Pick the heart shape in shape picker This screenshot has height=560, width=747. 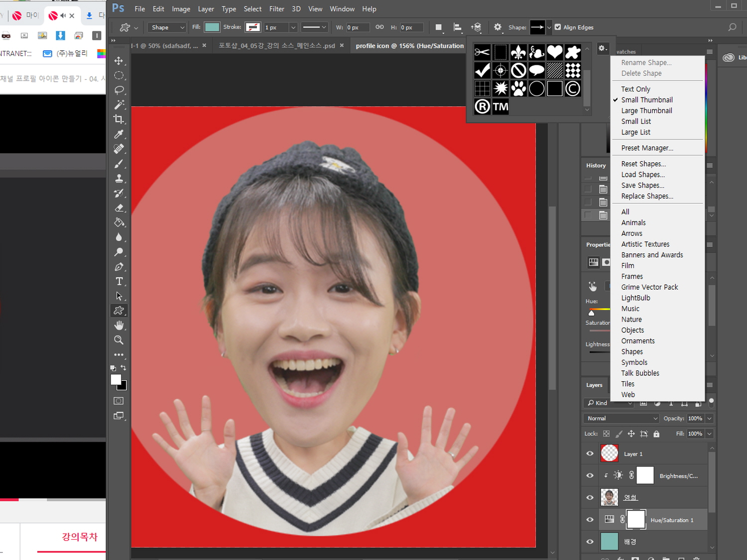coord(554,52)
